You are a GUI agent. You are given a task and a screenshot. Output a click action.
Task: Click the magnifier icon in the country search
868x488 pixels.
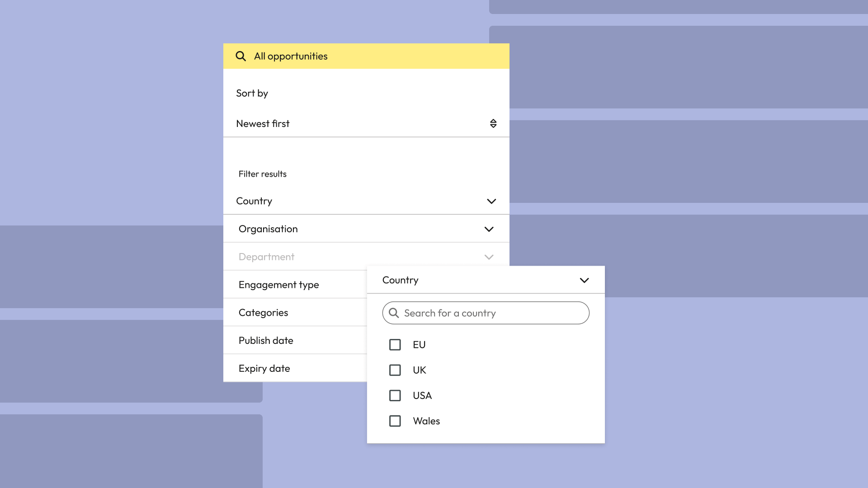pos(394,313)
